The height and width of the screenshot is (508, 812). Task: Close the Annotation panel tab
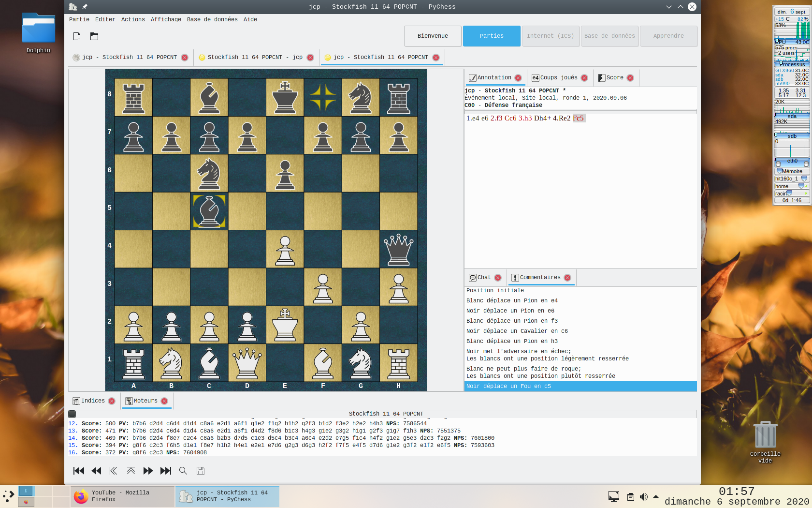518,78
